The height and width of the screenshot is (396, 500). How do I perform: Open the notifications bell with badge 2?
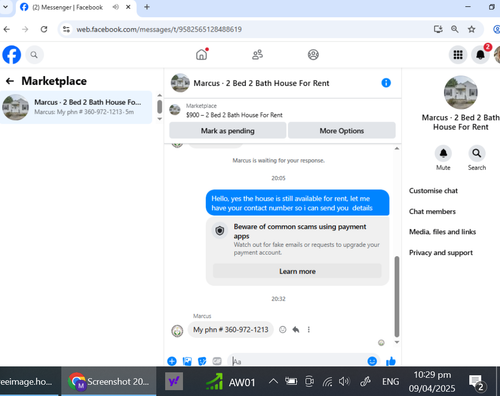pyautogui.click(x=480, y=55)
